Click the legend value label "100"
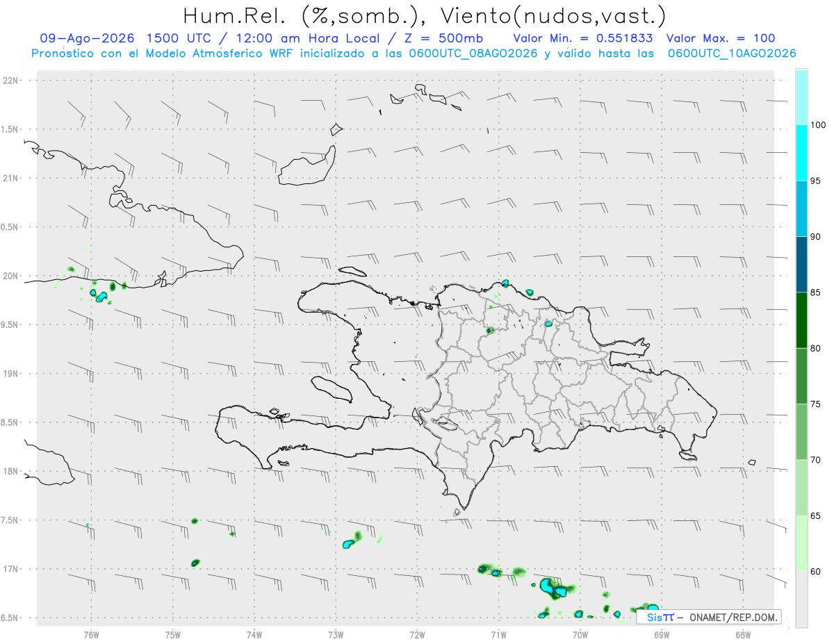This screenshot has width=834, height=644. click(x=817, y=125)
